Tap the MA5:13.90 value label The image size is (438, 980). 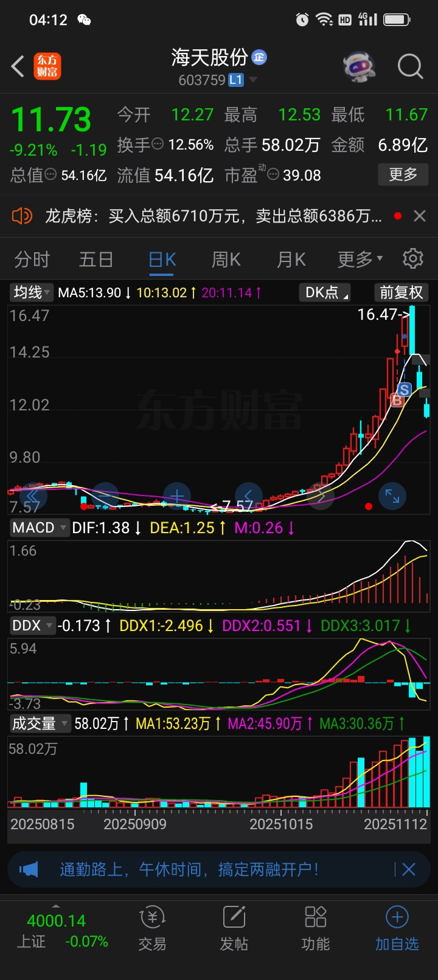pos(89,292)
